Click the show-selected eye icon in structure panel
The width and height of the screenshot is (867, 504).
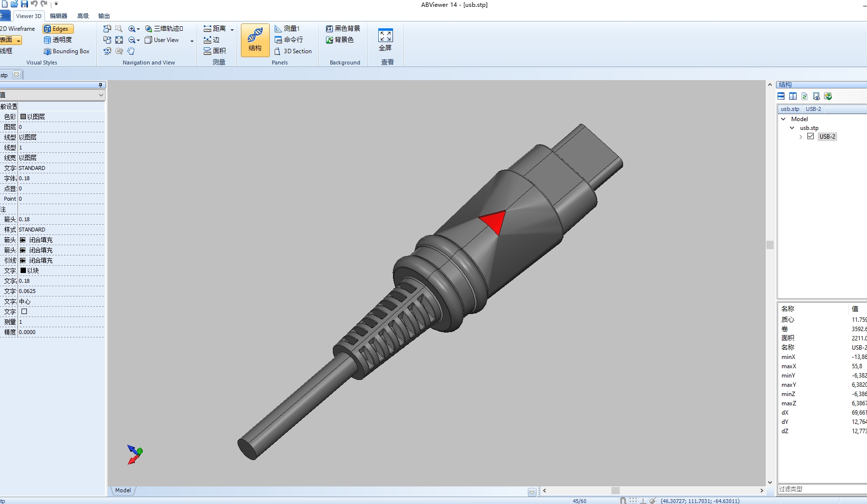click(816, 96)
